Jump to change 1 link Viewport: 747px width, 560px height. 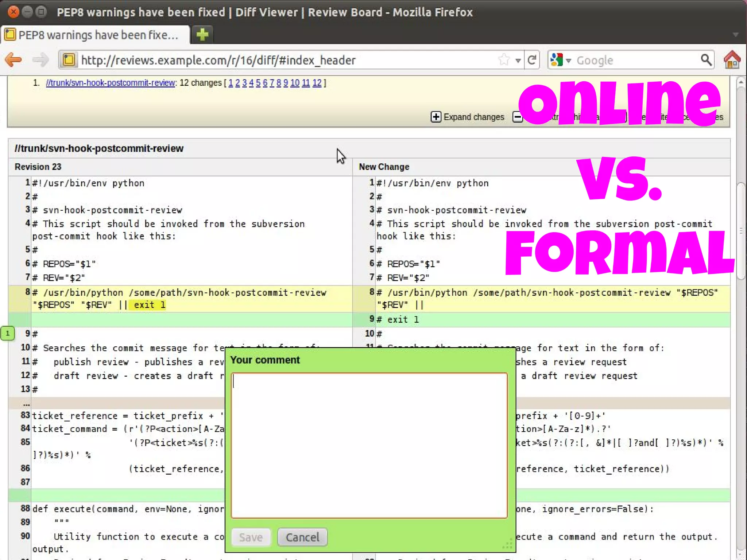[x=231, y=83]
